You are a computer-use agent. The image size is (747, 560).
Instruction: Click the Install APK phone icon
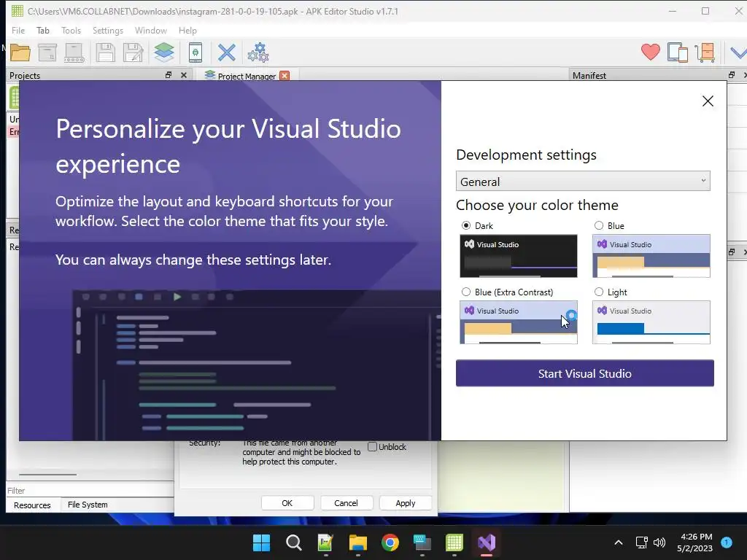(196, 52)
